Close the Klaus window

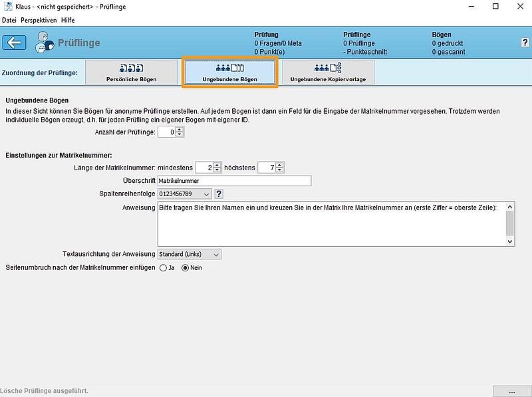520,7
